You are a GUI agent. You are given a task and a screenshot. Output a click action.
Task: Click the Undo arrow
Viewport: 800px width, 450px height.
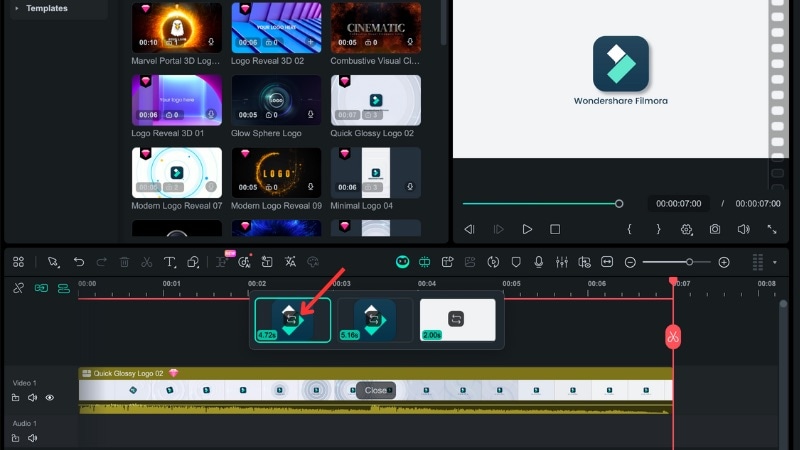(x=79, y=262)
